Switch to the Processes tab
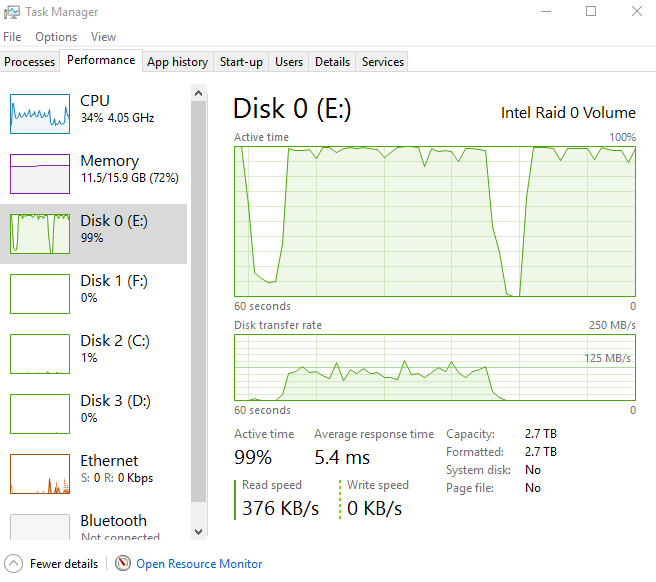Screen dimensions: 656x582 (30, 62)
